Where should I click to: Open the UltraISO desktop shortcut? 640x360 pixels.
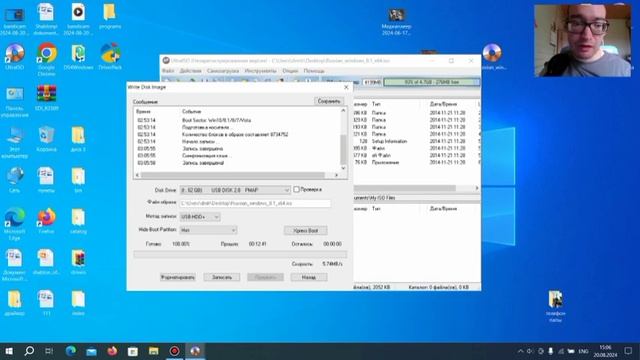(15, 57)
